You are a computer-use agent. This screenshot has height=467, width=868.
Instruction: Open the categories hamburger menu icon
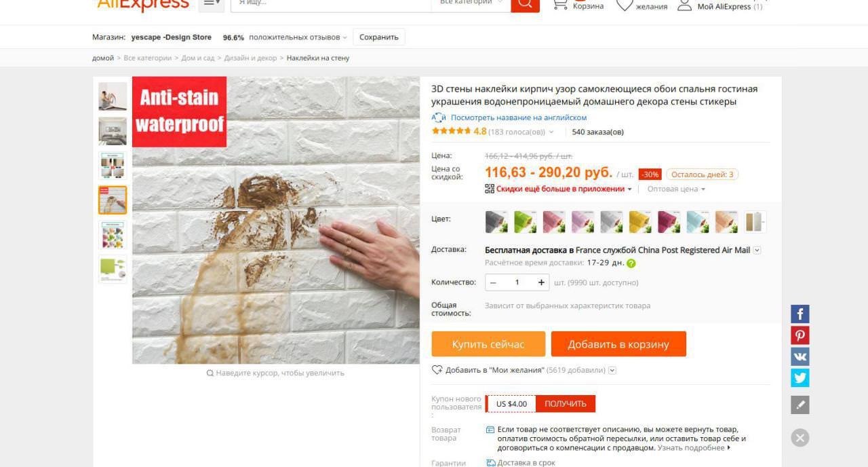coord(212,3)
